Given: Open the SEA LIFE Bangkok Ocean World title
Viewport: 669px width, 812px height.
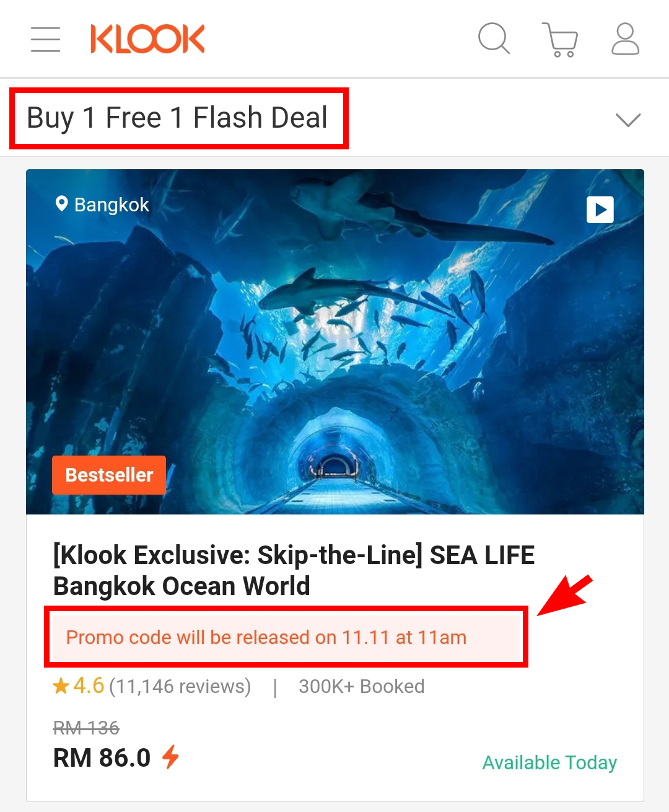Looking at the screenshot, I should (x=294, y=570).
